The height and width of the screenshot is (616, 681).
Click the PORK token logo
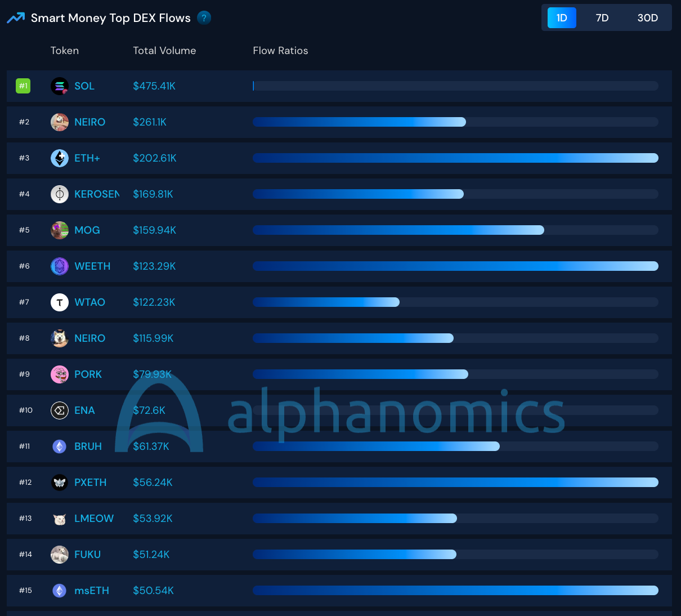click(x=60, y=374)
